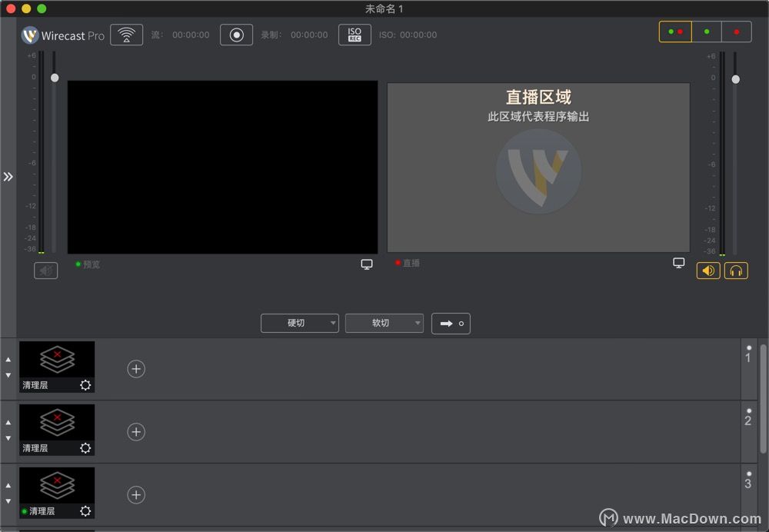Toggle layer 1 visibility dot
Viewport: 769px width, 532px height.
click(748, 347)
